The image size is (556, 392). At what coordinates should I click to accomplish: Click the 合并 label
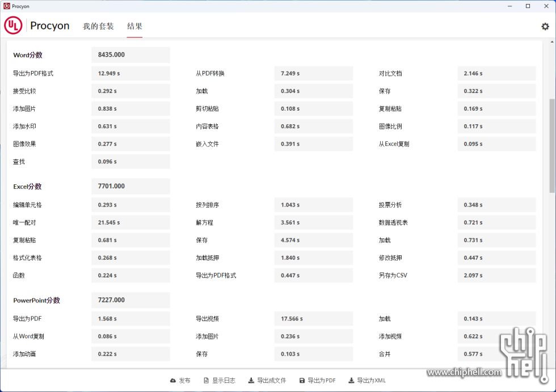tap(385, 354)
